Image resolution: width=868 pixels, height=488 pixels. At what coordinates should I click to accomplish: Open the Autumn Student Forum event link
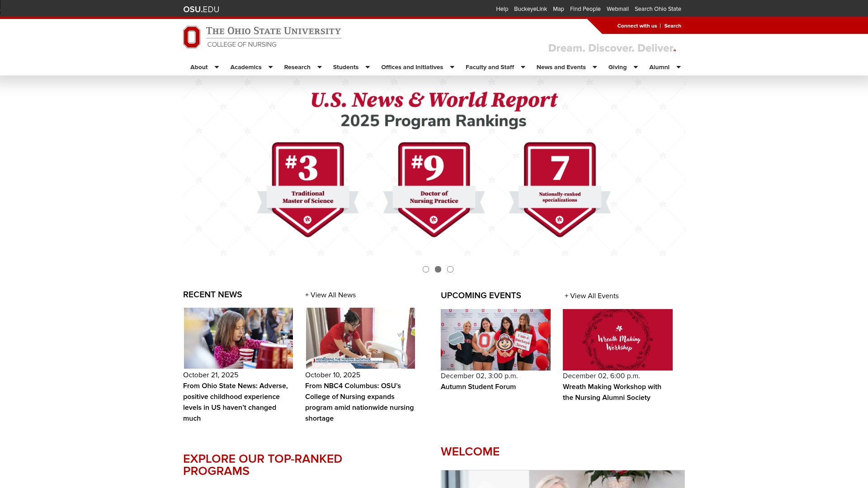(x=478, y=387)
